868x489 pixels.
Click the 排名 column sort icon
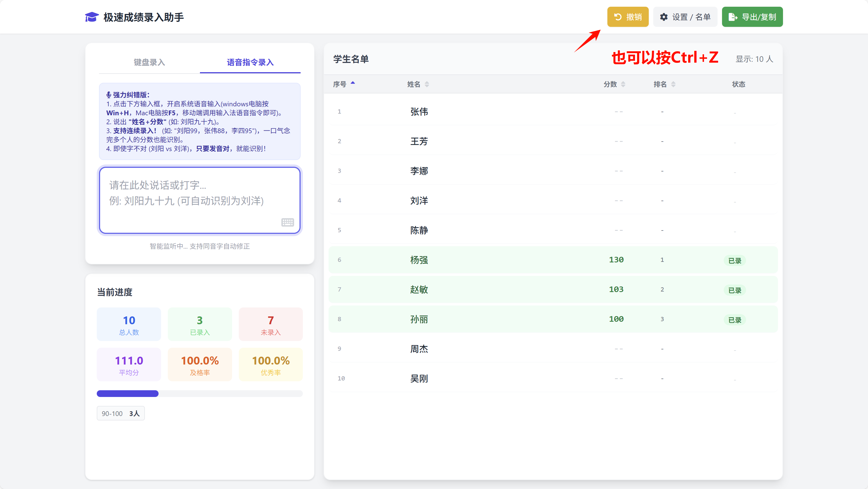click(x=673, y=84)
